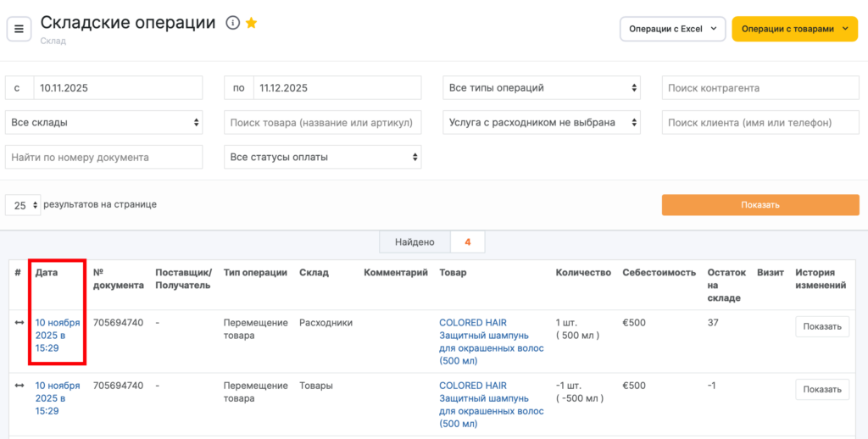The height and width of the screenshot is (439, 868).
Task: Open 'Услуга с расходником не выбрана' dropdown
Action: [x=541, y=123]
